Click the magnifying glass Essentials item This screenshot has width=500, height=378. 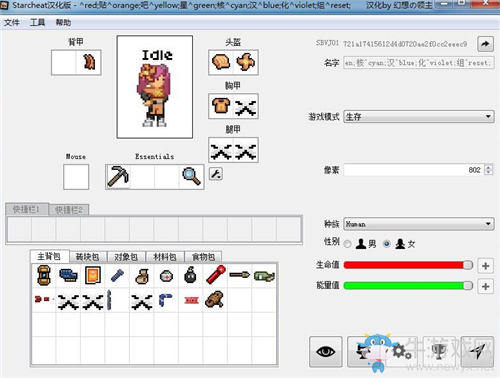pyautogui.click(x=191, y=177)
